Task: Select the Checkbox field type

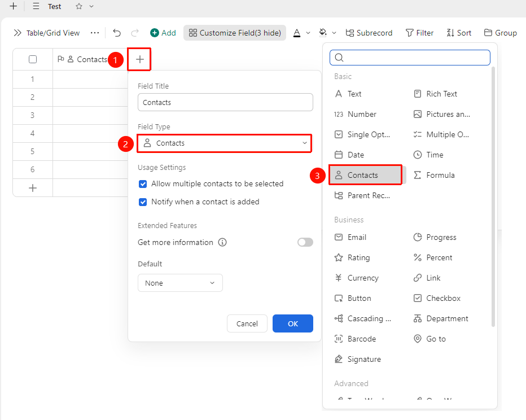Action: click(437, 298)
